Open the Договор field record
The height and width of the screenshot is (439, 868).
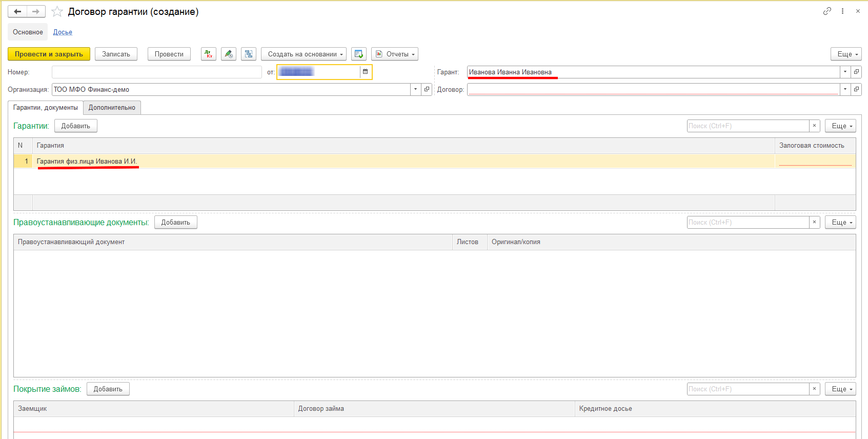[856, 89]
